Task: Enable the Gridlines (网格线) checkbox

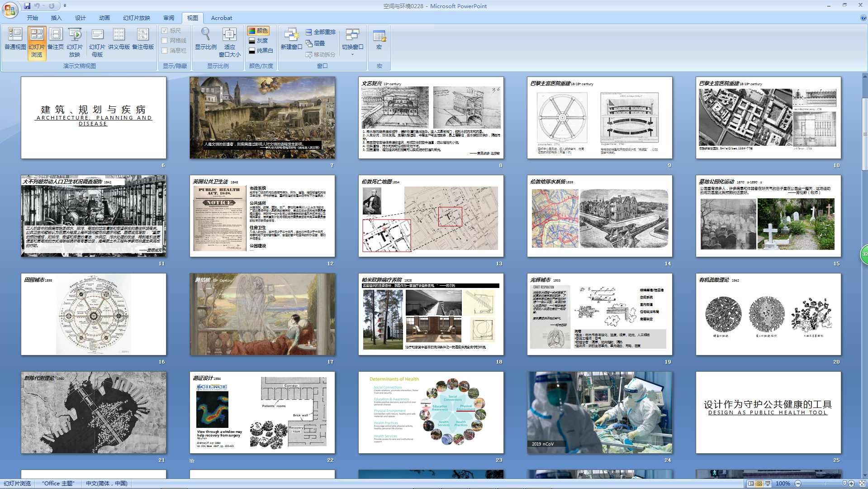Action: (x=165, y=41)
